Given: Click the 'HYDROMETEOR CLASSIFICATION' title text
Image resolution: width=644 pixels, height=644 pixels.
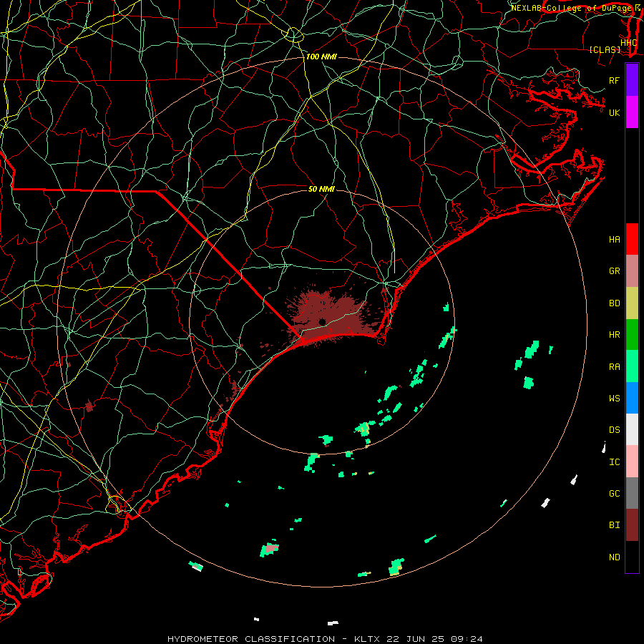Looking at the screenshot, I should [x=251, y=639].
